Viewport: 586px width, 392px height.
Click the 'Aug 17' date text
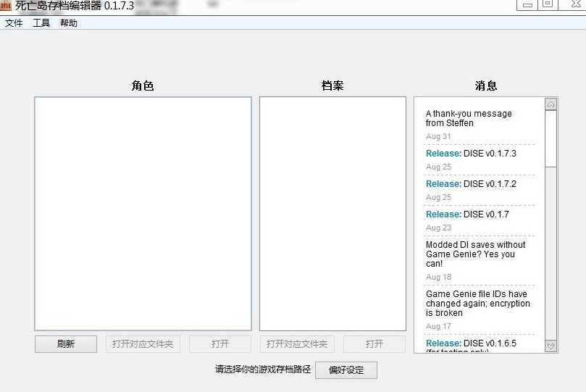coord(438,326)
